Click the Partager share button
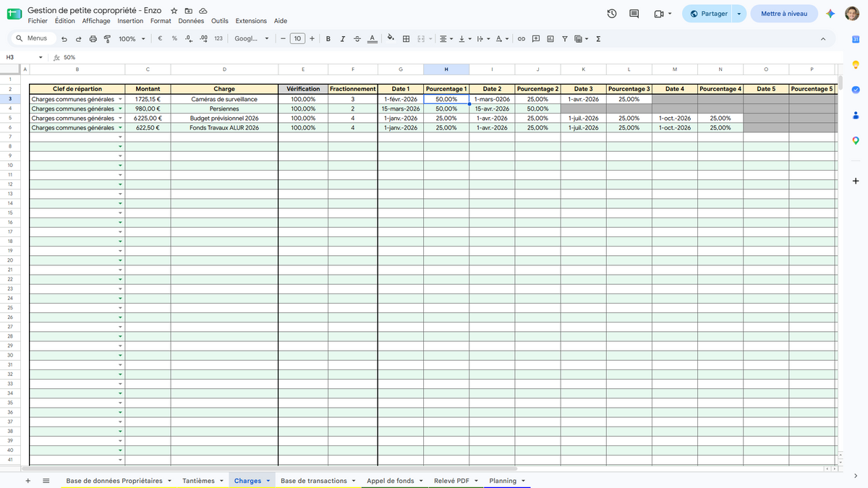 pos(707,14)
